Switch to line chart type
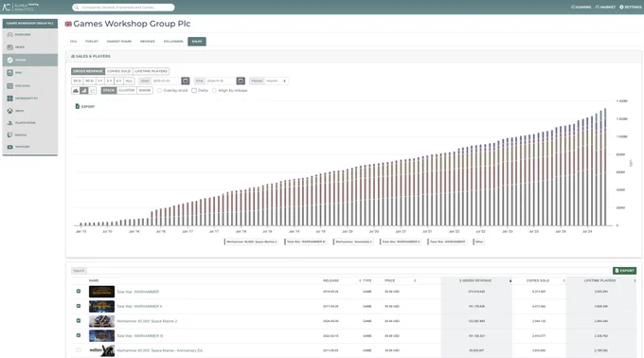 [x=93, y=90]
